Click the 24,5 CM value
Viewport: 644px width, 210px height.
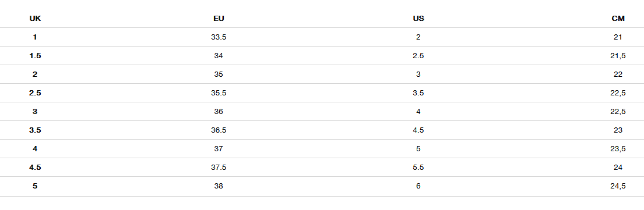click(618, 186)
